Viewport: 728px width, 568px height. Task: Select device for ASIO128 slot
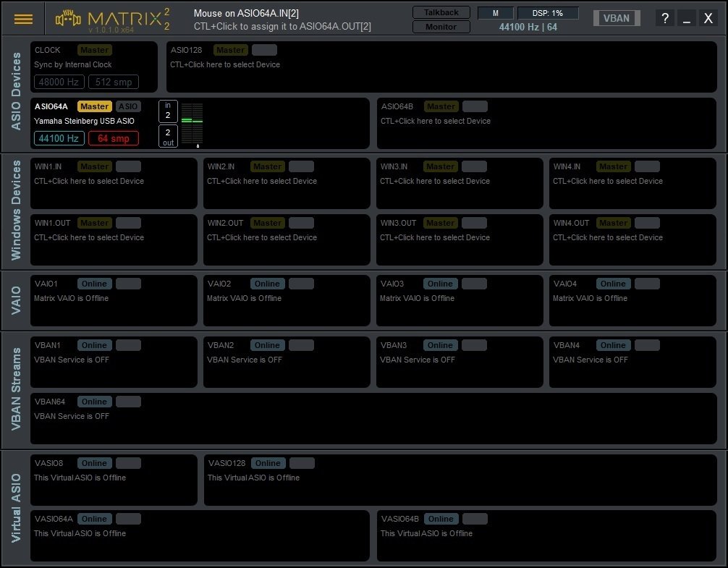tap(225, 64)
